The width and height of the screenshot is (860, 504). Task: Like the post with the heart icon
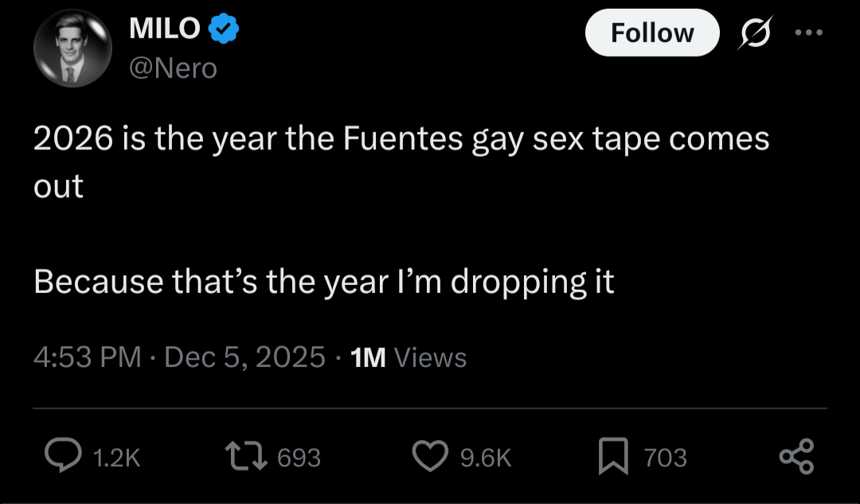[x=431, y=456]
